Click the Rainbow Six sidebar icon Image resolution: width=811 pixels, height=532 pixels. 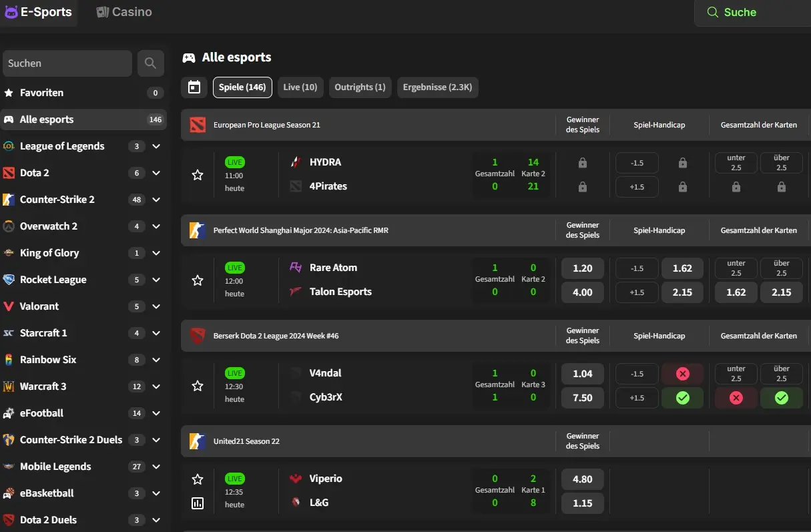[9, 360]
